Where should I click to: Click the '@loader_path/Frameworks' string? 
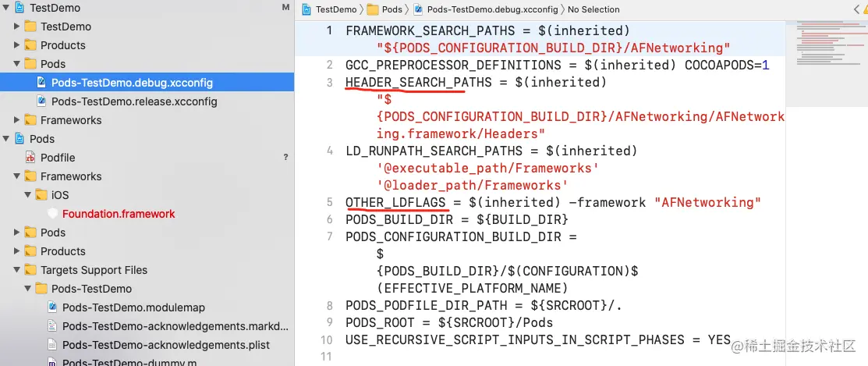click(x=473, y=185)
